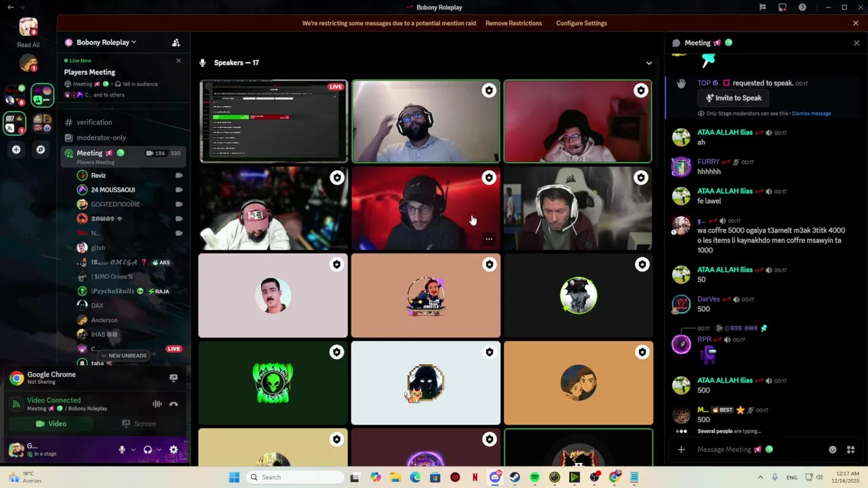Disconnect from the voice call
The image size is (868, 488).
click(x=174, y=404)
